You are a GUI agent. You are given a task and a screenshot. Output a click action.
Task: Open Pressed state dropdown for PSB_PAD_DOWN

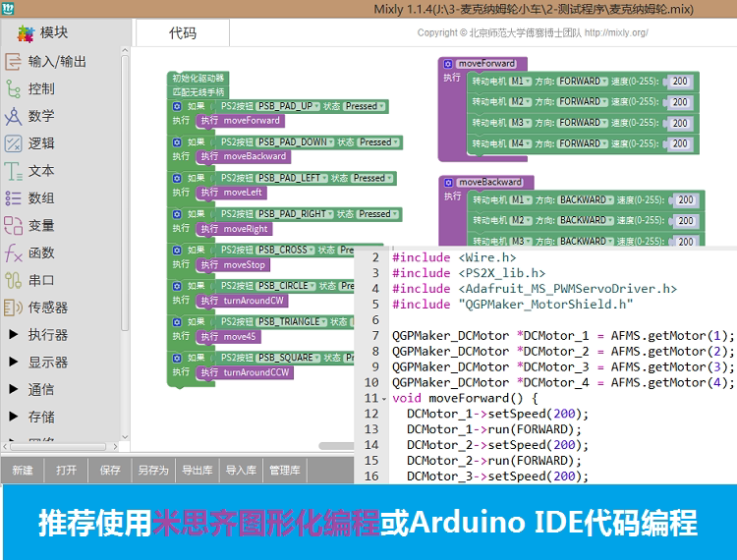click(x=379, y=142)
